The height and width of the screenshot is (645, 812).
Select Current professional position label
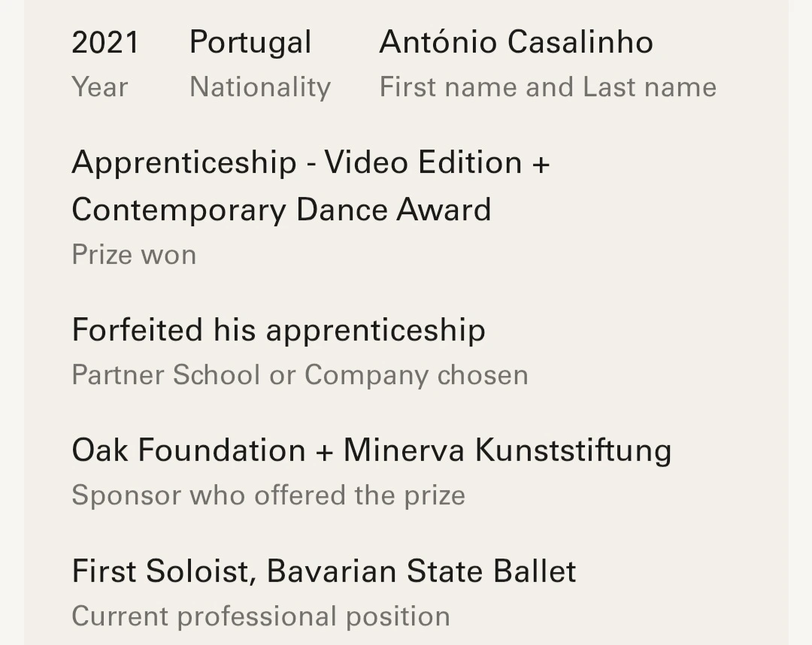coord(260,616)
